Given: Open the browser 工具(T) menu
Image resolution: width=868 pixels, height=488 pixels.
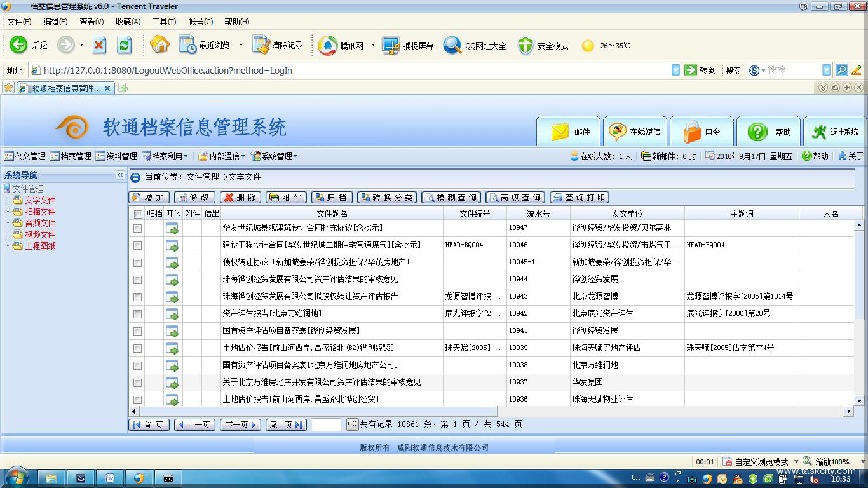Looking at the screenshot, I should 164,22.
